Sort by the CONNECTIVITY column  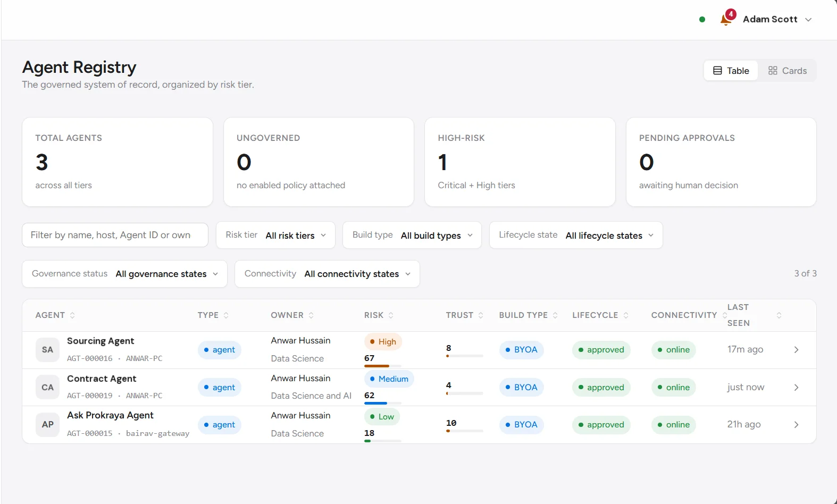[689, 315]
